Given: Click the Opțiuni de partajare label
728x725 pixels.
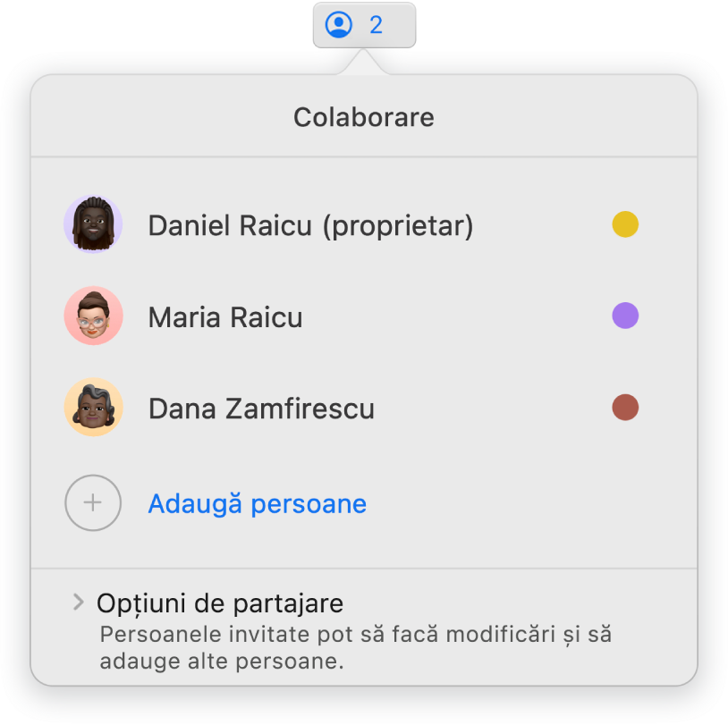Looking at the screenshot, I should 220,603.
